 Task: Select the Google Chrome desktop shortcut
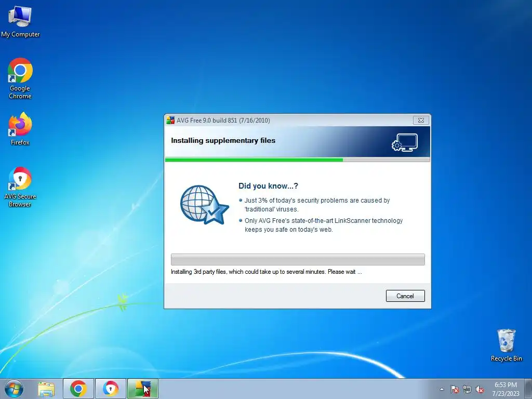point(20,78)
